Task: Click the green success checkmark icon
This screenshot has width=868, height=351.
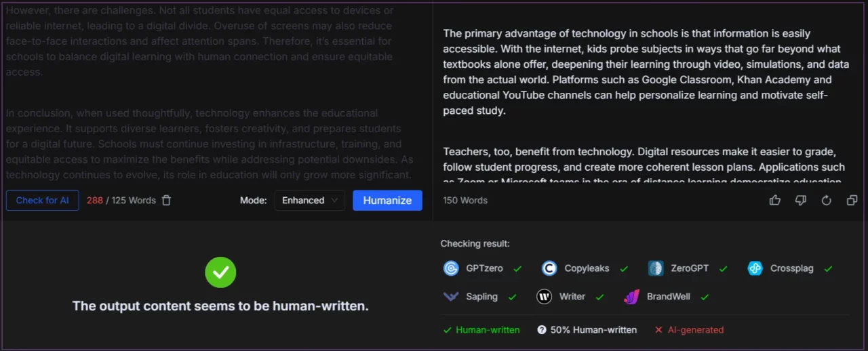Action: coord(220,272)
